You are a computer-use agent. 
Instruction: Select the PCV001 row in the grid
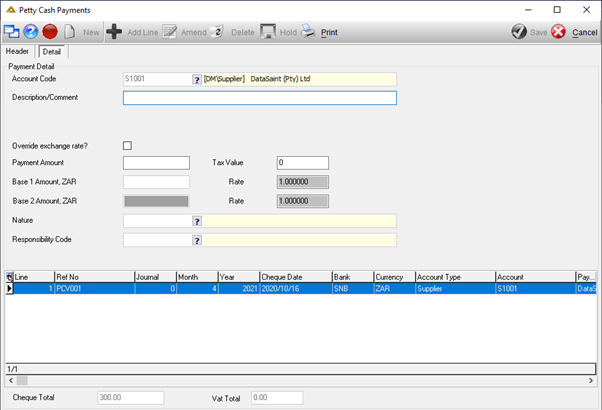pyautogui.click(x=301, y=288)
